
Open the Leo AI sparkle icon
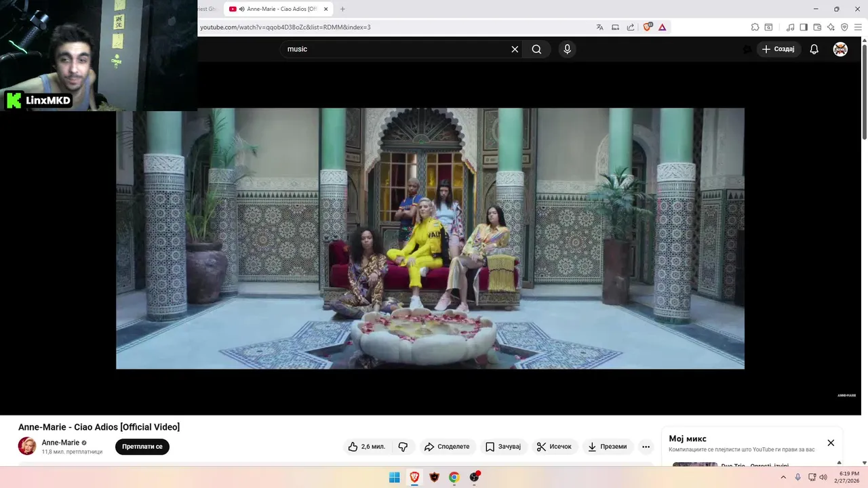coord(831,27)
